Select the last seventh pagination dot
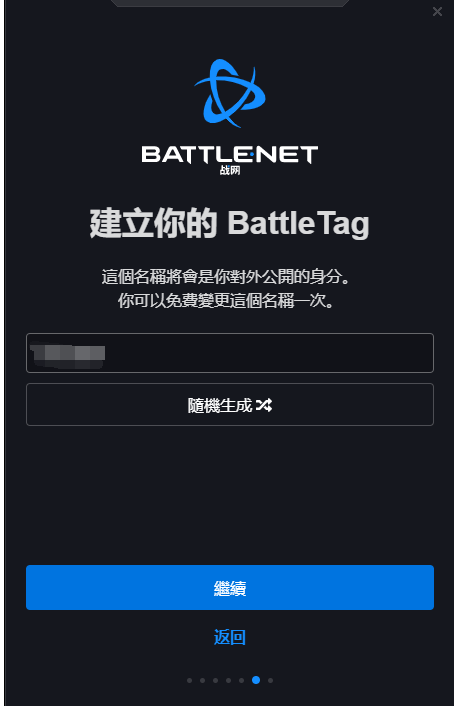This screenshot has width=454, height=706. click(x=270, y=680)
